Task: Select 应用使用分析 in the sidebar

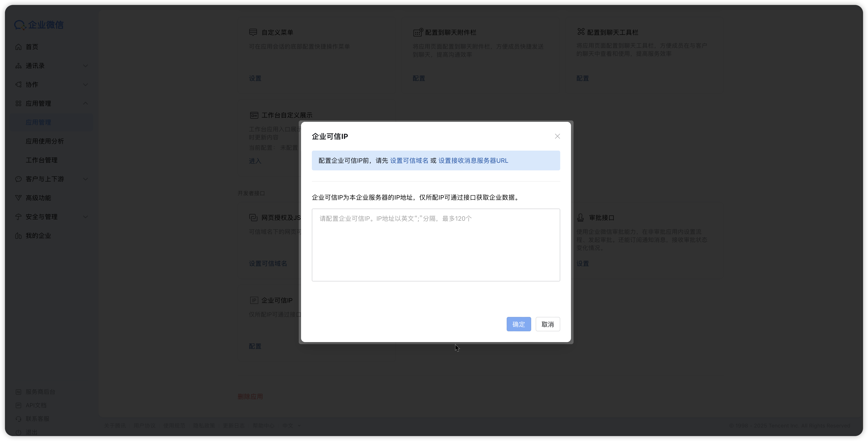Action: point(45,141)
